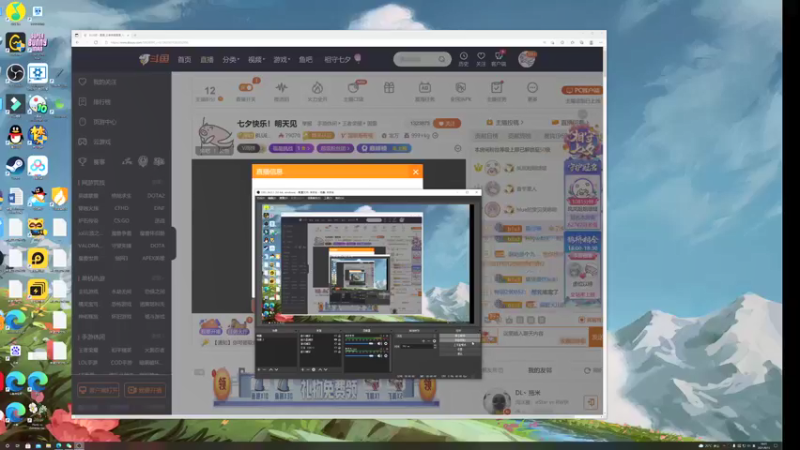Screen dimensions: 800x450
Task: Click the calendar icon in streamer toolbar
Action: [425, 88]
